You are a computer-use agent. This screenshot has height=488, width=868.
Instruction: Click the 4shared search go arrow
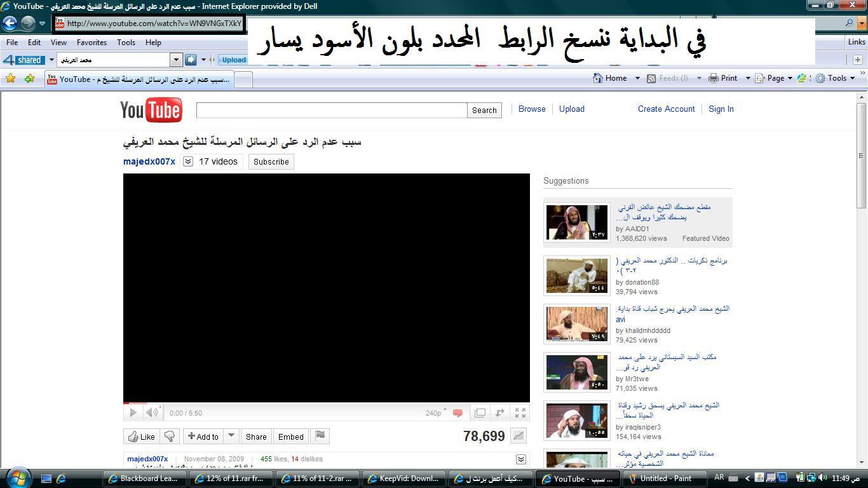coord(191,60)
